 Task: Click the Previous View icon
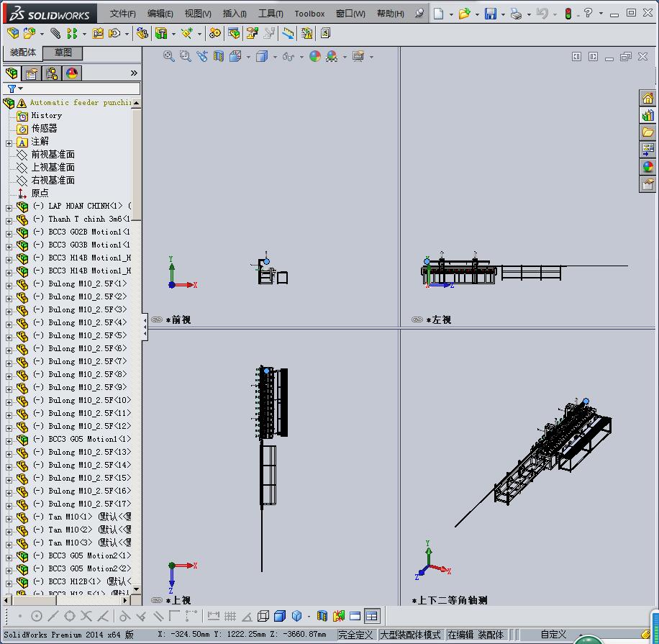[x=202, y=56]
